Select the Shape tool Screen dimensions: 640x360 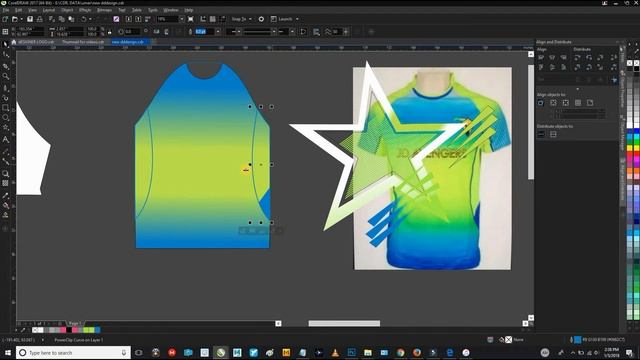tap(5, 55)
